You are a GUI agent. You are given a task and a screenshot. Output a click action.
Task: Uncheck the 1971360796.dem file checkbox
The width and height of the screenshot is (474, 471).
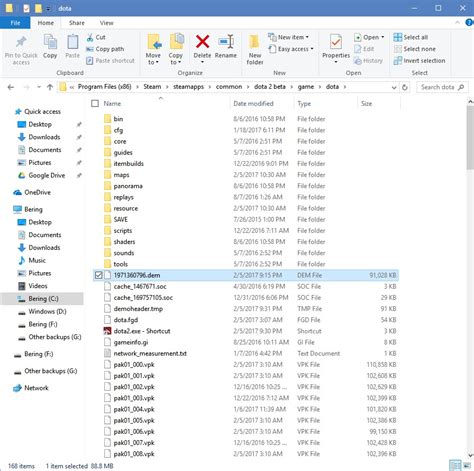click(98, 275)
